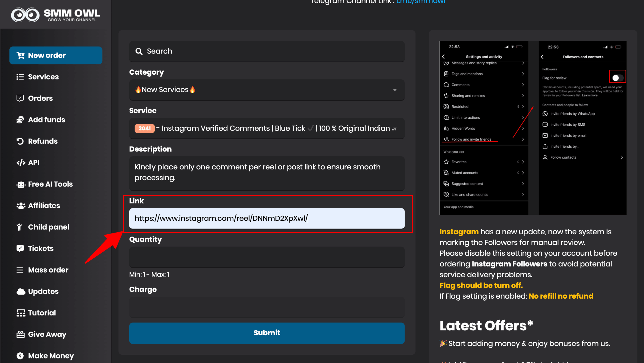Click the New order cart icon

click(20, 55)
